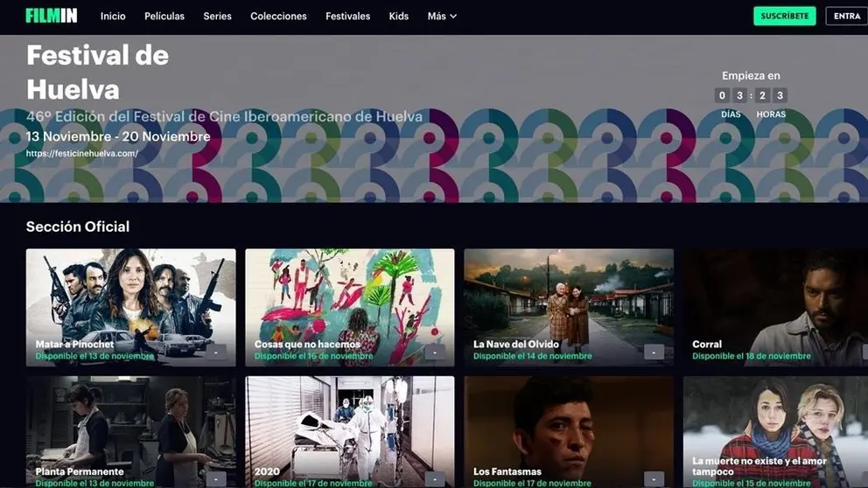The height and width of the screenshot is (488, 868).
Task: Go to the Películas section
Action: (164, 16)
